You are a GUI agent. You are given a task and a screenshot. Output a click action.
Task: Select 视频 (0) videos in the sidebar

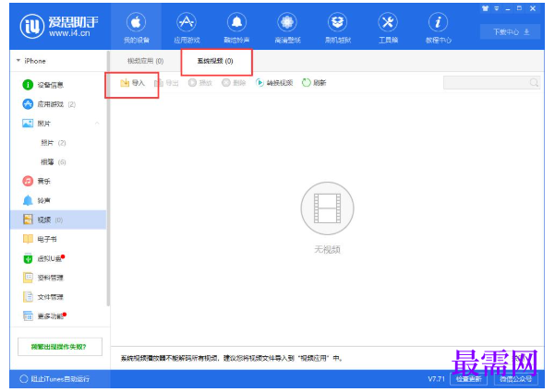tap(59, 220)
